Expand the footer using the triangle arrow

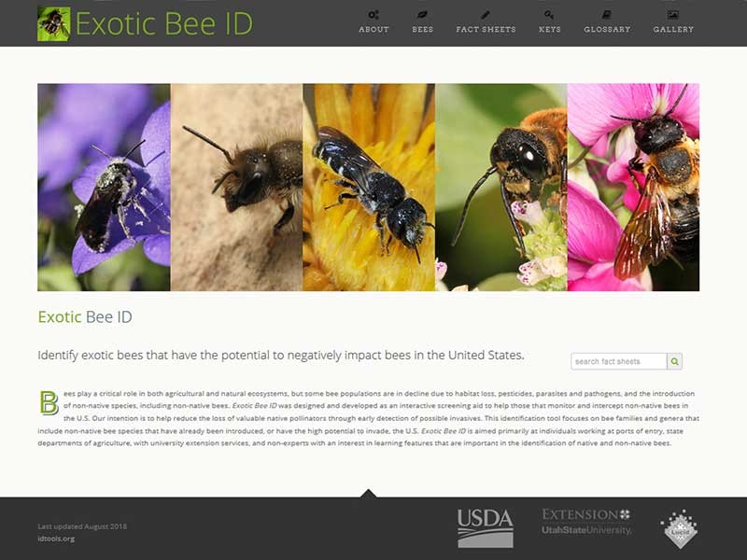pyautogui.click(x=368, y=493)
